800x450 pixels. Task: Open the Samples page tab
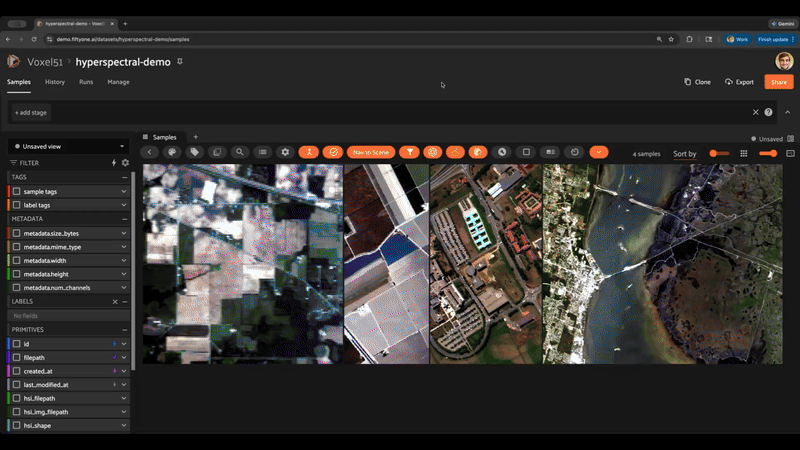pyautogui.click(x=19, y=82)
